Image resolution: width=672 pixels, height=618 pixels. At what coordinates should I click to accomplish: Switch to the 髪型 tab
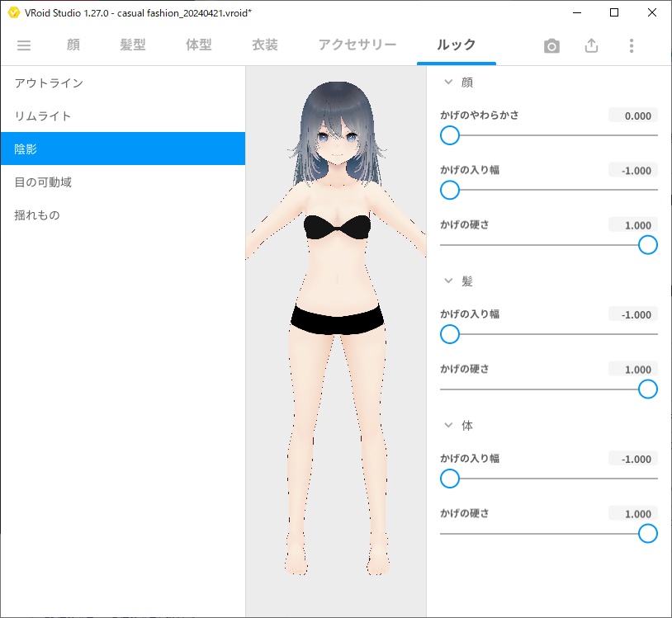pyautogui.click(x=133, y=45)
